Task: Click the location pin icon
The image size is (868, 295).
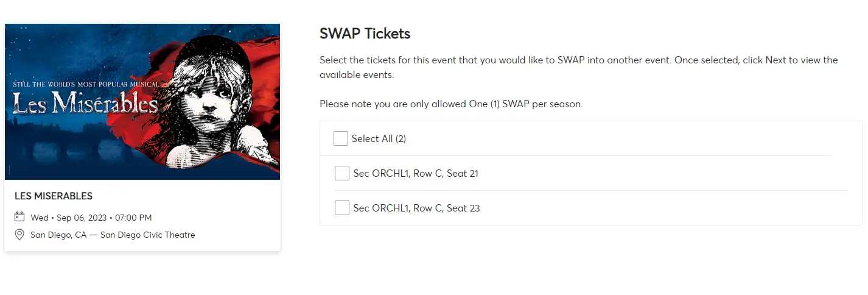Action: pyautogui.click(x=19, y=235)
